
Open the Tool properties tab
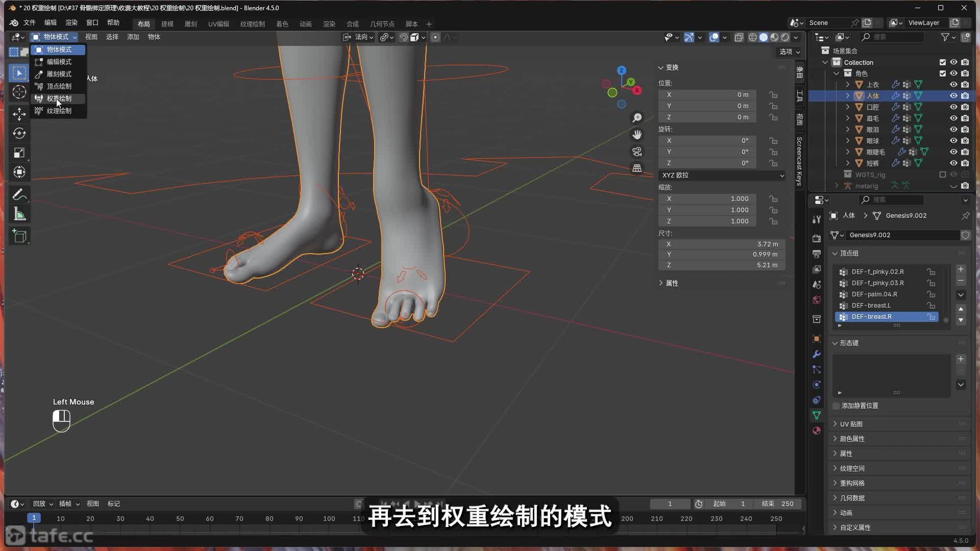[817, 219]
